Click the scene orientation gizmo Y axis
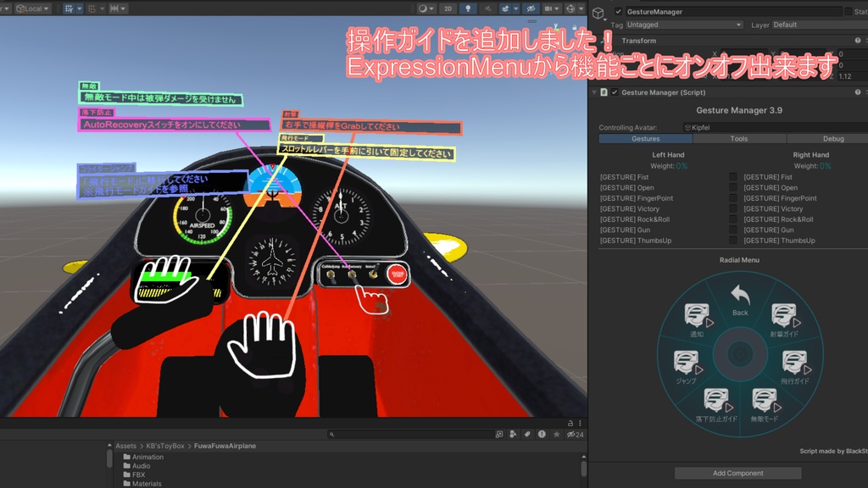 (555, 25)
